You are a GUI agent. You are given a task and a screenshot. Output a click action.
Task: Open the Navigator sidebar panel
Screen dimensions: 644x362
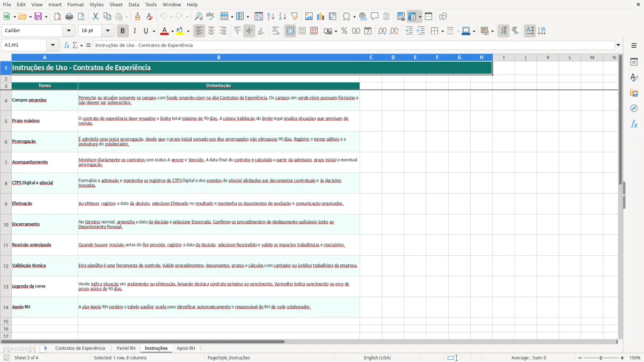click(634, 108)
